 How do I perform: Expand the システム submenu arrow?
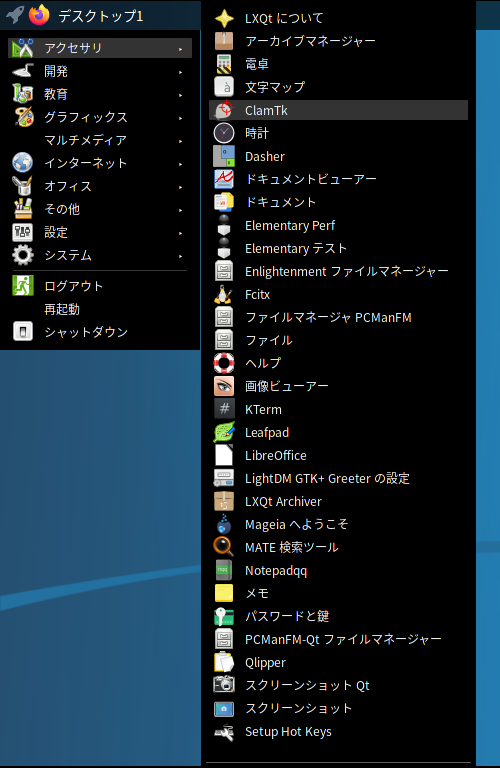point(181,257)
